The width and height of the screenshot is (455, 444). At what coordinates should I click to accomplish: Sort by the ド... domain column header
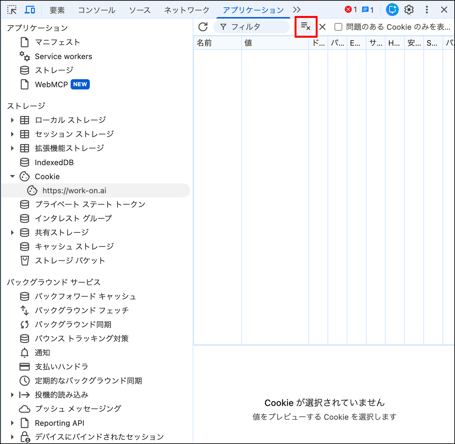click(x=318, y=43)
